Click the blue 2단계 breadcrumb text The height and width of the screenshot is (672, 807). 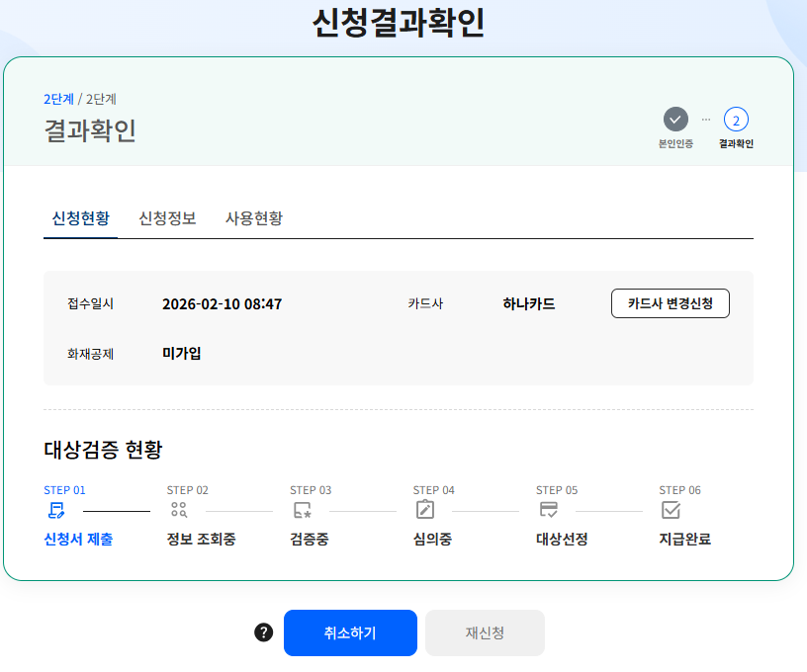point(58,99)
